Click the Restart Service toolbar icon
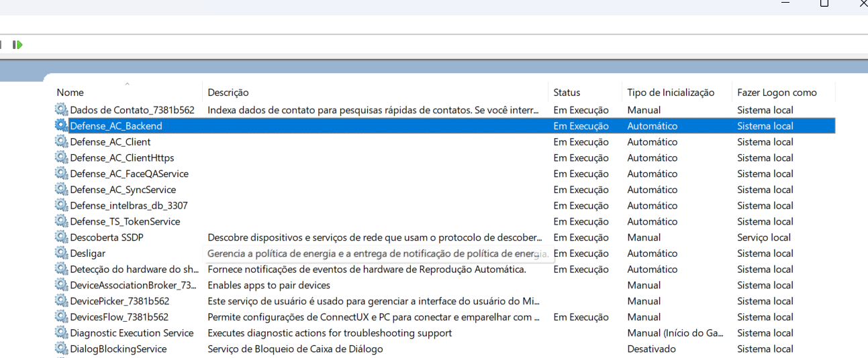Image resolution: width=868 pixels, height=358 pixels. click(x=17, y=45)
